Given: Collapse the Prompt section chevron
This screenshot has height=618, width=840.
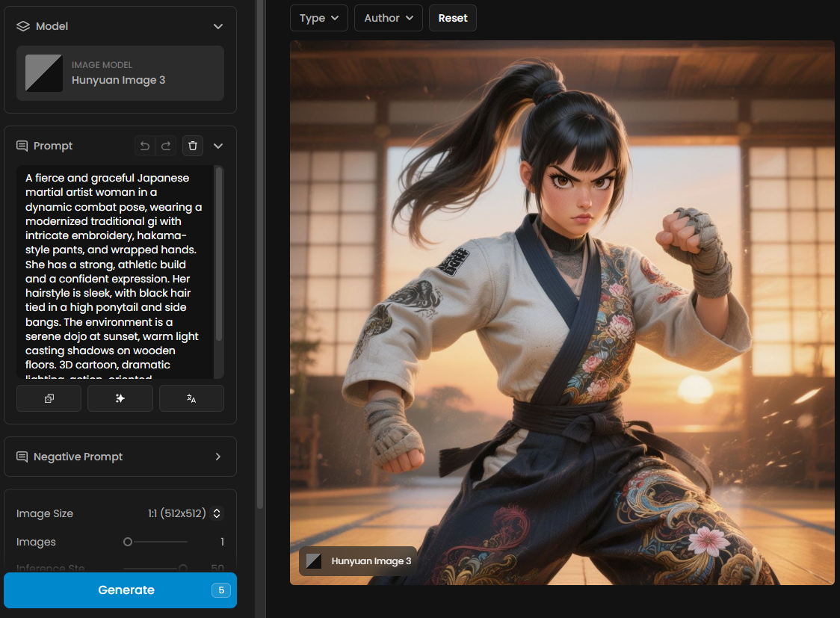Looking at the screenshot, I should (x=218, y=146).
